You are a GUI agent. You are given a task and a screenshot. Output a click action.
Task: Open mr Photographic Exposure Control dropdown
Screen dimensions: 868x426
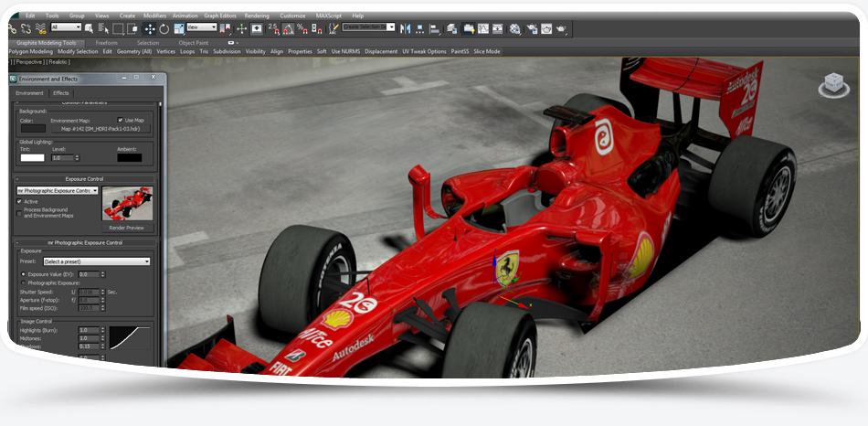click(x=57, y=190)
